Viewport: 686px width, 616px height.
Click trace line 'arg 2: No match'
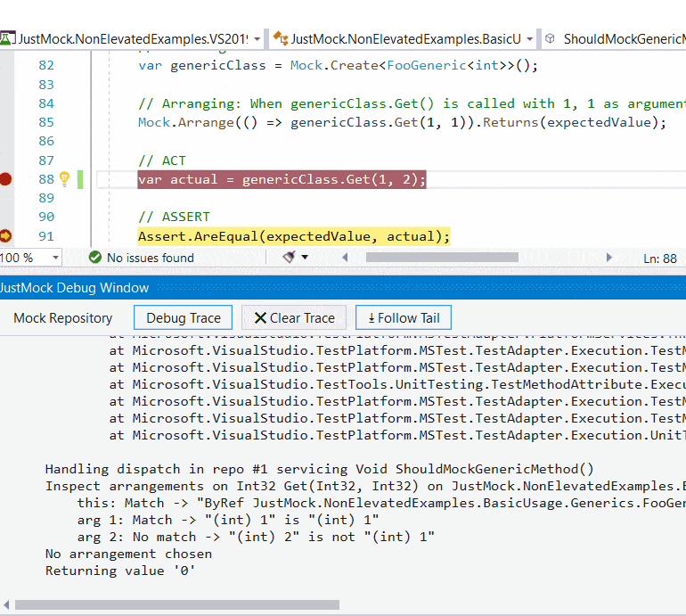(256, 538)
